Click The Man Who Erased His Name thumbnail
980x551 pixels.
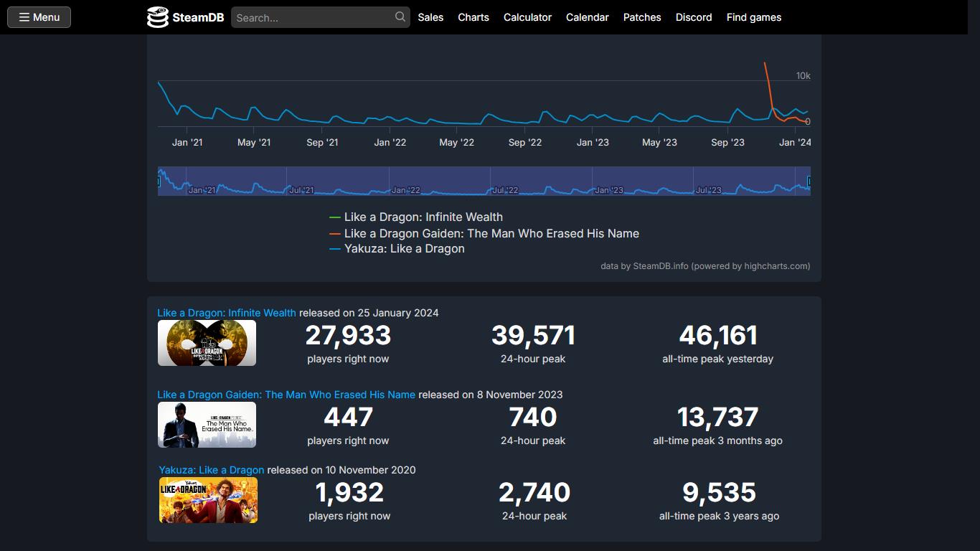tap(207, 425)
